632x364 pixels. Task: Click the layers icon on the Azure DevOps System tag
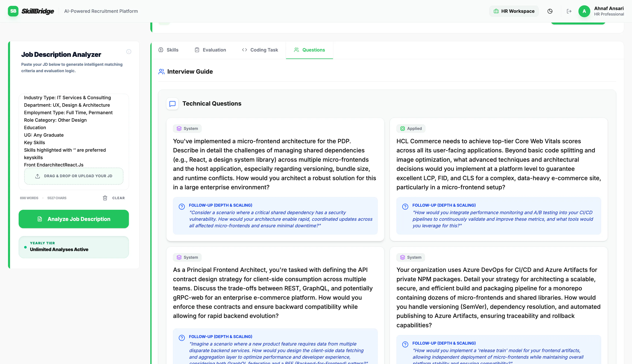click(x=402, y=257)
